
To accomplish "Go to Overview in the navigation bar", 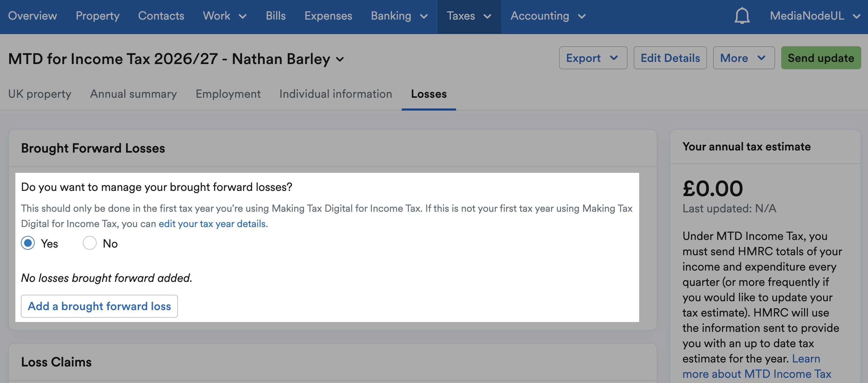I will click(x=32, y=16).
